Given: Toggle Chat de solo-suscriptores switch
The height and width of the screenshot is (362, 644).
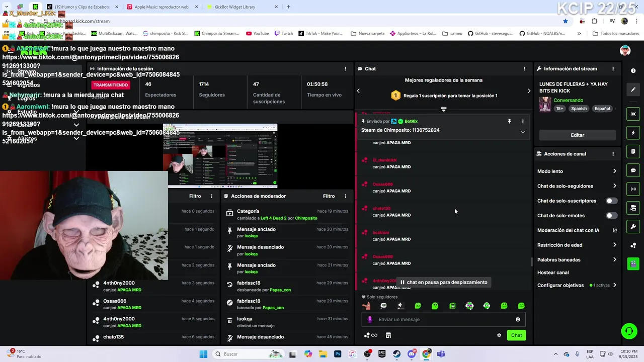Looking at the screenshot, I should coord(611,201).
